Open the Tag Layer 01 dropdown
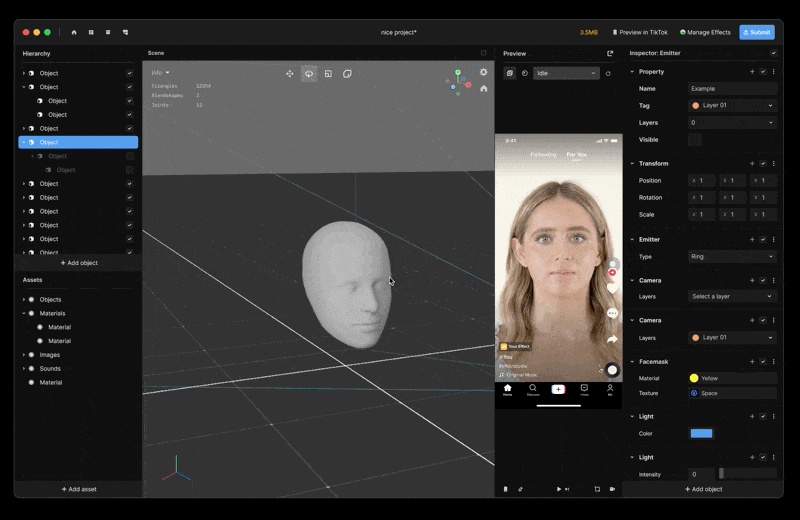Viewport: 800px width, 520px height. (732, 105)
